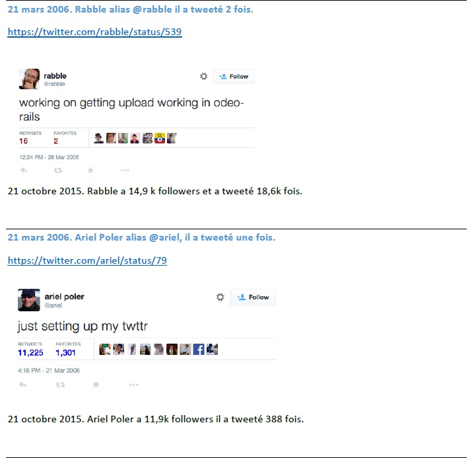Open the gear settings on ariel poler's tweet
The width and height of the screenshot is (476, 458).
coord(221,297)
